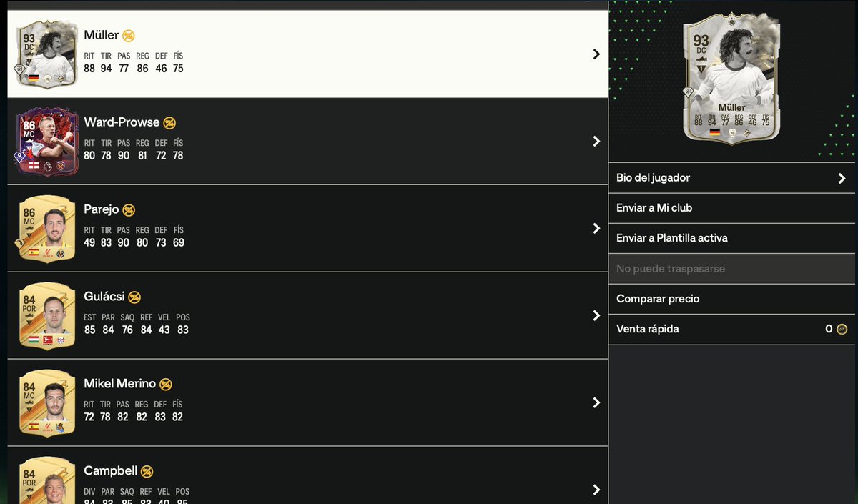This screenshot has height=504, width=858.
Task: Click Mikel Merino's DEF stat value 83
Action: pyautogui.click(x=160, y=417)
